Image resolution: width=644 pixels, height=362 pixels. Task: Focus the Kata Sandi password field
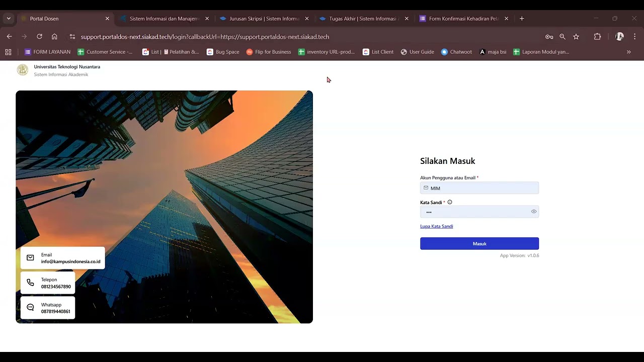479,212
